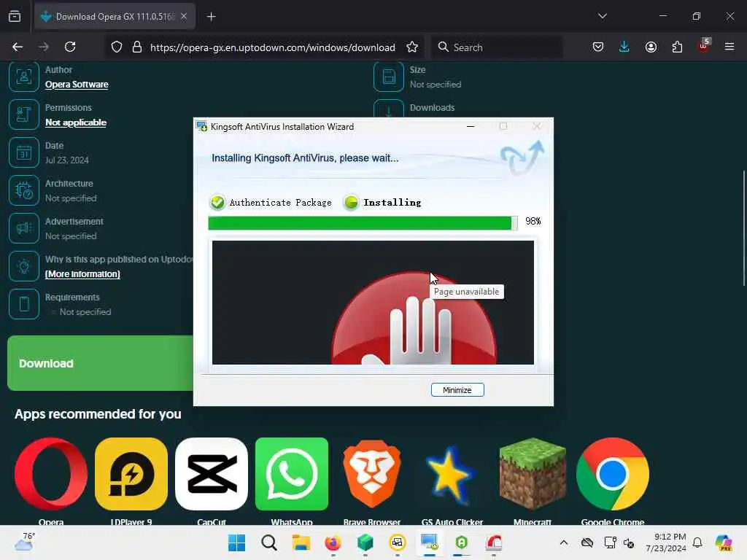Click the Size disk icon
This screenshot has width=747, height=560.
coord(389,77)
